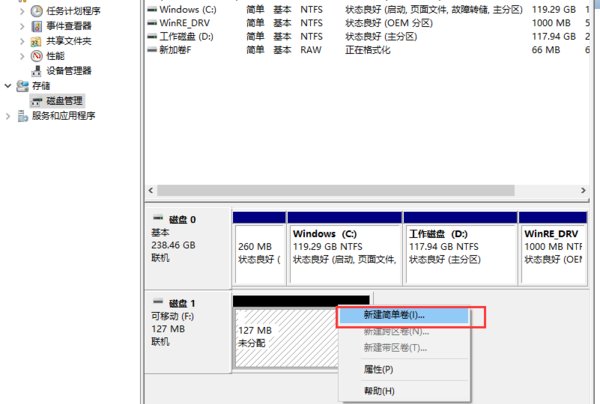Viewport: 600px width, 404px height.
Task: Click the volume list horizontal scrollbar thumb
Action: (336, 191)
